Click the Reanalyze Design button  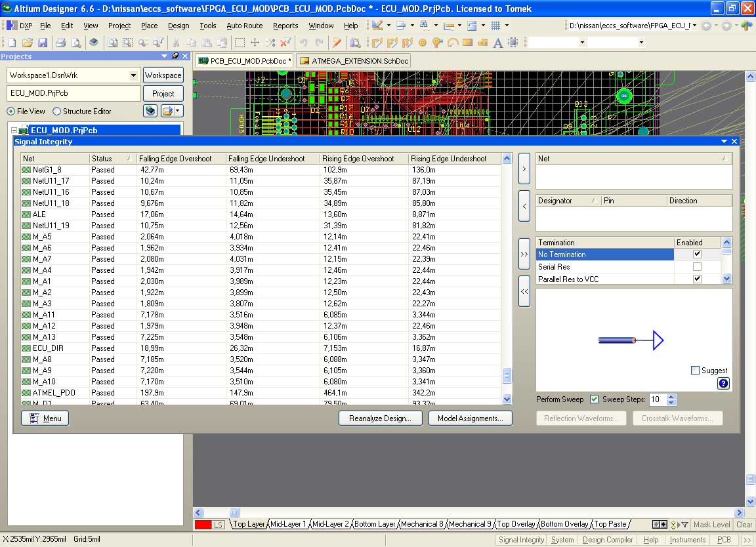point(380,418)
